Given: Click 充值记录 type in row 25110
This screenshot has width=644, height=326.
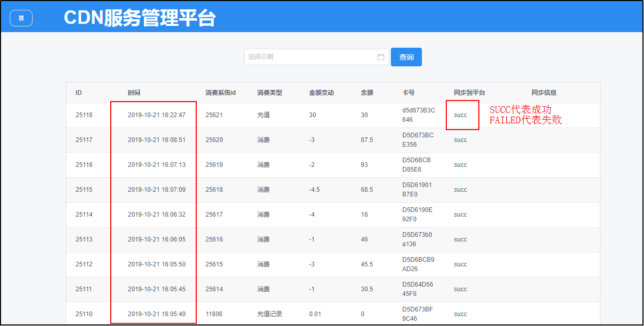Looking at the screenshot, I should 270,314.
